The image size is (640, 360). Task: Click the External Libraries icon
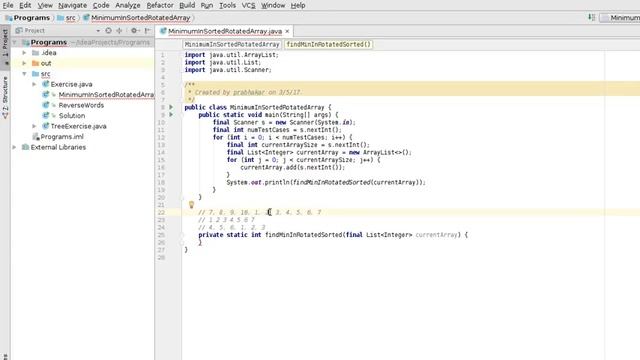[25, 147]
